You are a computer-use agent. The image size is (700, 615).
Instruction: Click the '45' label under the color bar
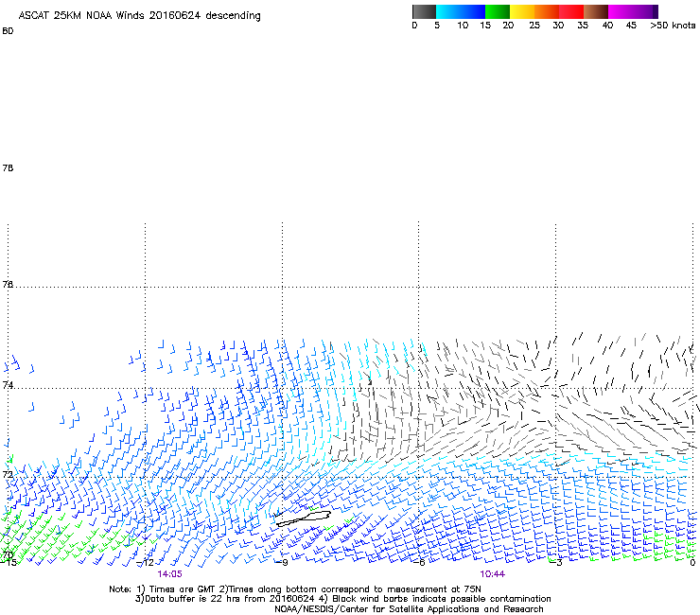(x=631, y=26)
